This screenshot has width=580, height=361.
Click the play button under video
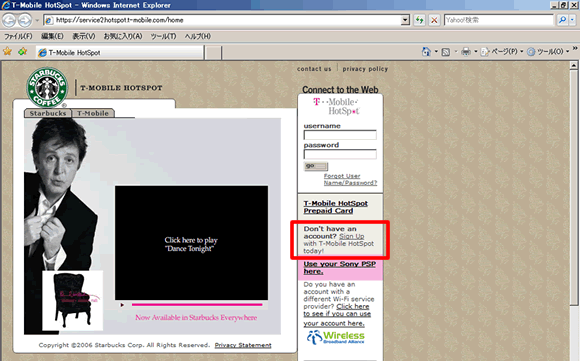[x=122, y=305]
